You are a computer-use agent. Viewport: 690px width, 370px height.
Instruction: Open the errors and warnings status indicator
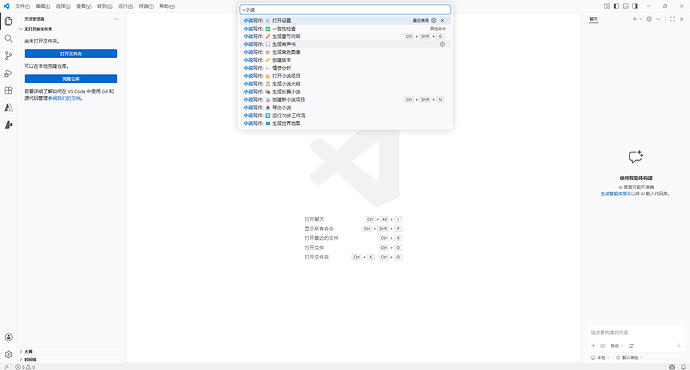pyautogui.click(x=25, y=367)
